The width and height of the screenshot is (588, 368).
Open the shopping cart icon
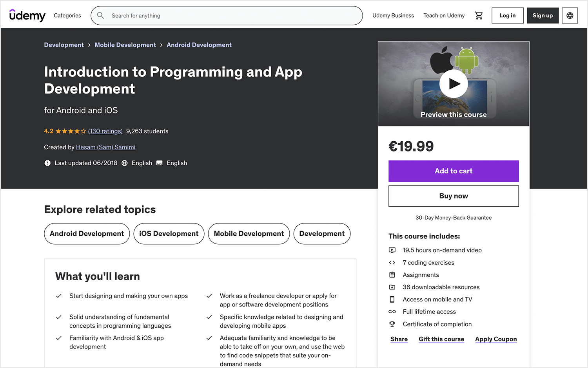pyautogui.click(x=479, y=15)
